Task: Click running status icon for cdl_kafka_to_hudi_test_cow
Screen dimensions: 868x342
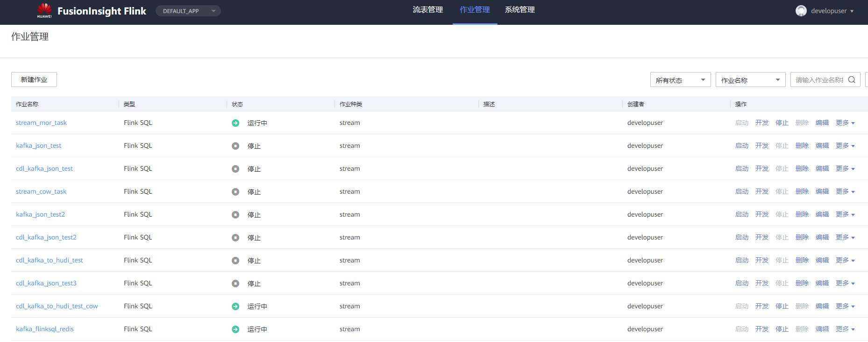Action: tap(235, 306)
